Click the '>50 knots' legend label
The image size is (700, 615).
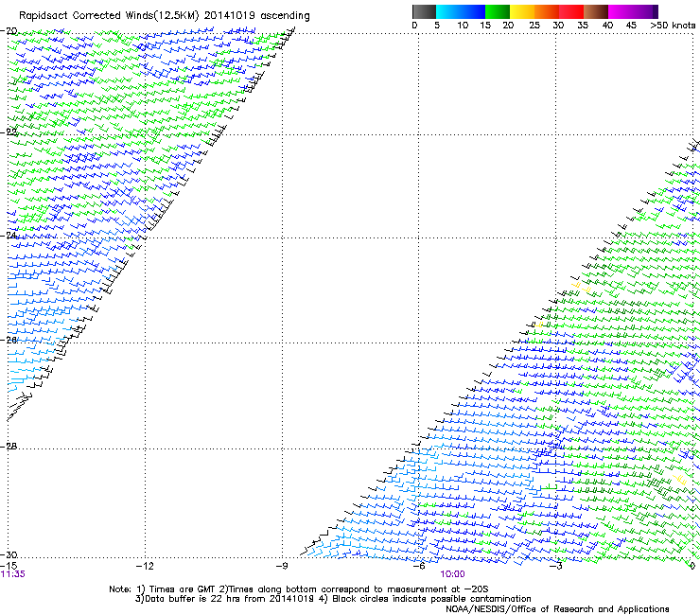(x=673, y=26)
